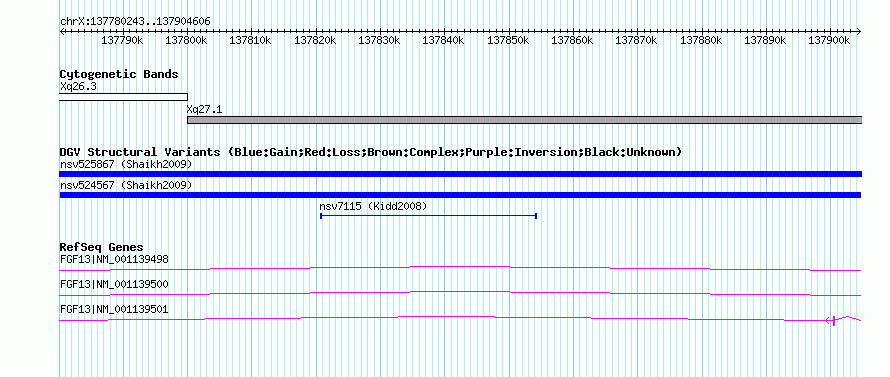This screenshot has width=890, height=377.
Task: Click the 137830k ruler tick label
Action: [379, 40]
